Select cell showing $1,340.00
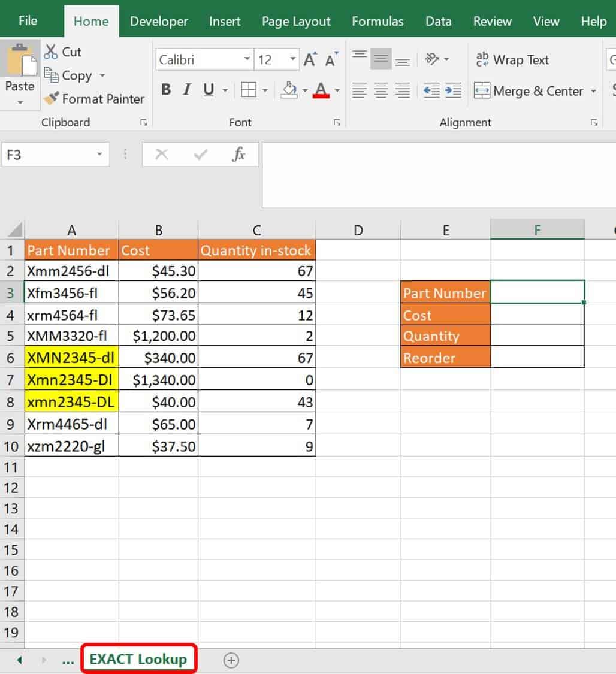 158,380
